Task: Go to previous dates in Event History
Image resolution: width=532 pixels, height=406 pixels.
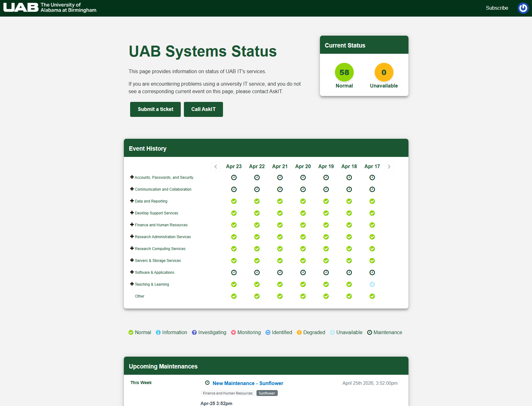Action: 215,167
